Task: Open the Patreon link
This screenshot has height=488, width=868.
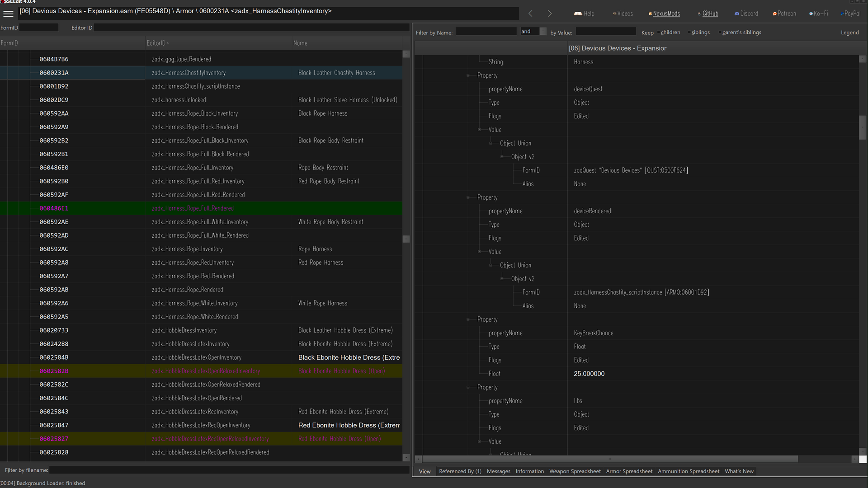Action: coord(784,14)
